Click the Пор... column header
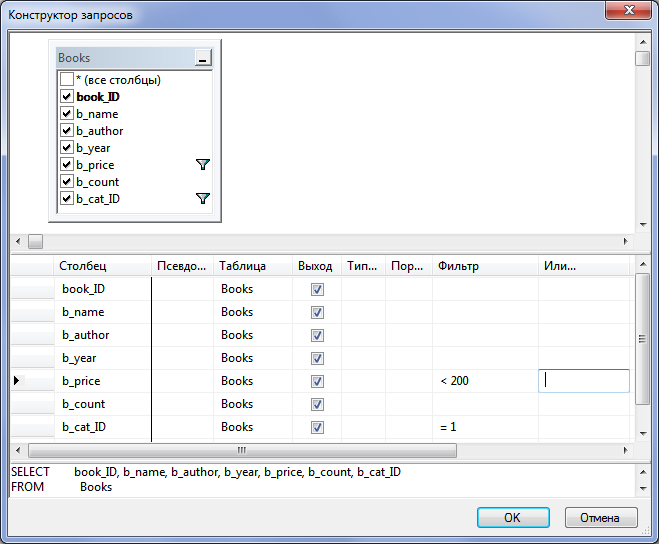This screenshot has height=544, width=659. [x=409, y=266]
